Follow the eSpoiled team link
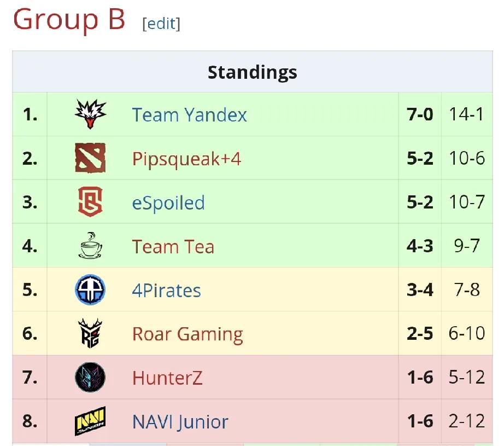This screenshot has height=446, width=504. [168, 202]
